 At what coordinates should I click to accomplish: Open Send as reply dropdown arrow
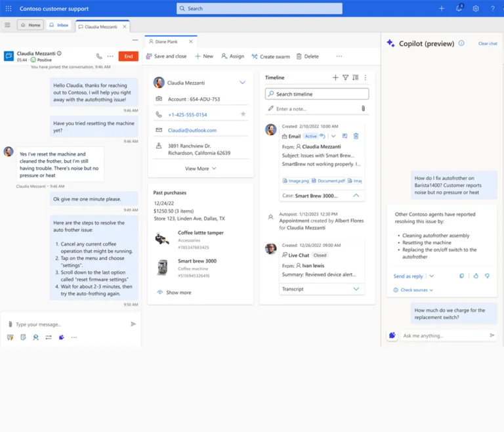click(x=432, y=276)
